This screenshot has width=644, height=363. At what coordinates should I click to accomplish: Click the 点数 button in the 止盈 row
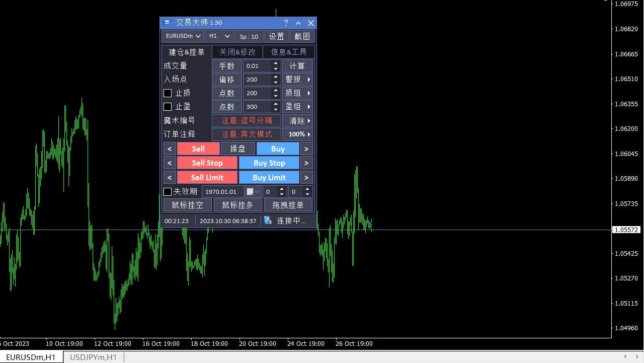[x=227, y=107]
